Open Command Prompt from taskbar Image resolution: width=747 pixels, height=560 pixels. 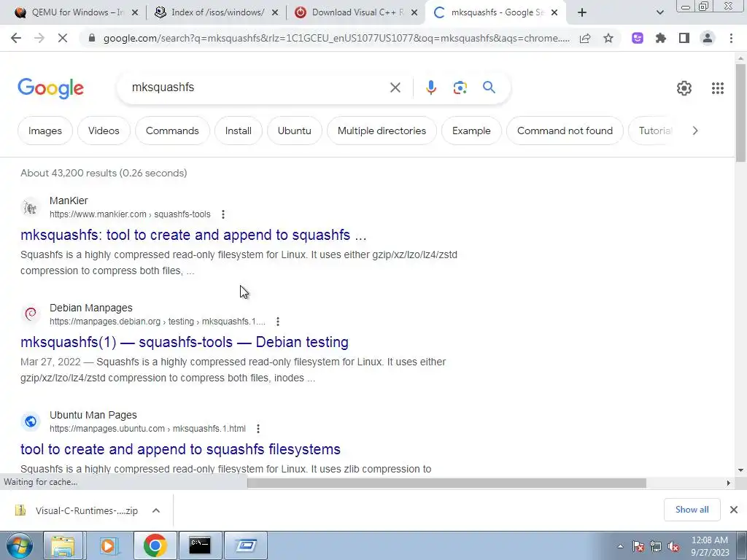[x=200, y=545]
